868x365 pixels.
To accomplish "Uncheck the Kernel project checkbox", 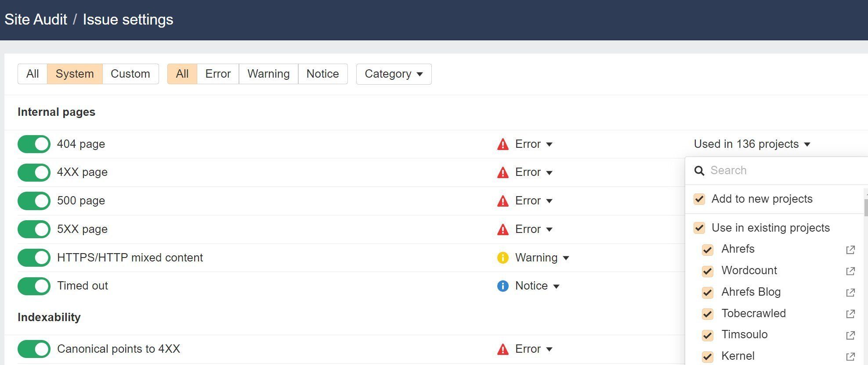I will [707, 357].
